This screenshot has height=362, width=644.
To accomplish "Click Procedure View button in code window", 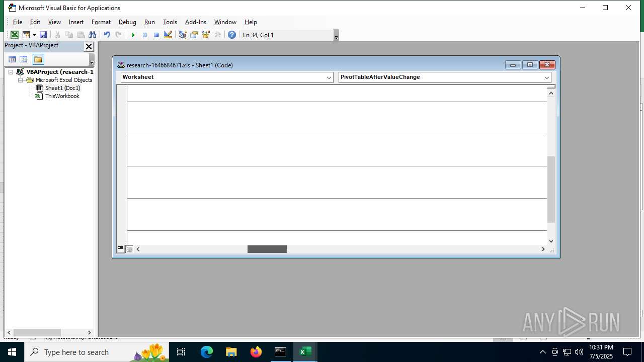I will click(x=121, y=249).
